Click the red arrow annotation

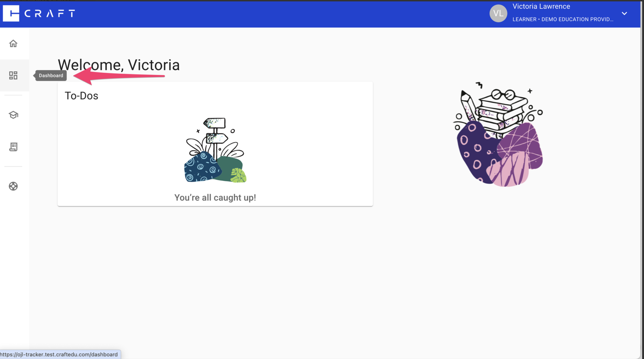(x=119, y=76)
